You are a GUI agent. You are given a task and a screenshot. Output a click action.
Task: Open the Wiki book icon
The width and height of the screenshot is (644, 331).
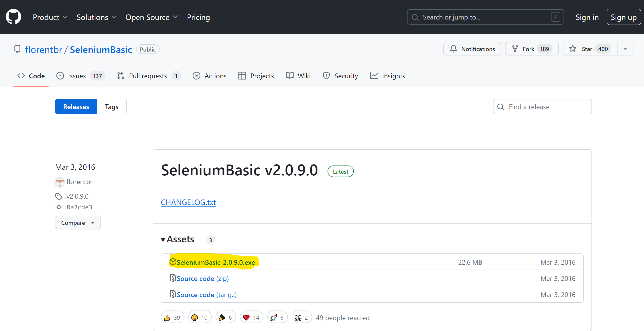(289, 76)
